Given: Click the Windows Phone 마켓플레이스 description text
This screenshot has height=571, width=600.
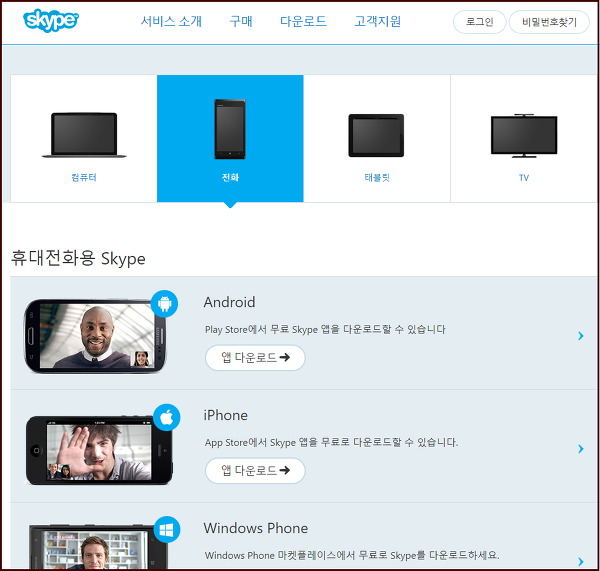Looking at the screenshot, I should click(352, 555).
